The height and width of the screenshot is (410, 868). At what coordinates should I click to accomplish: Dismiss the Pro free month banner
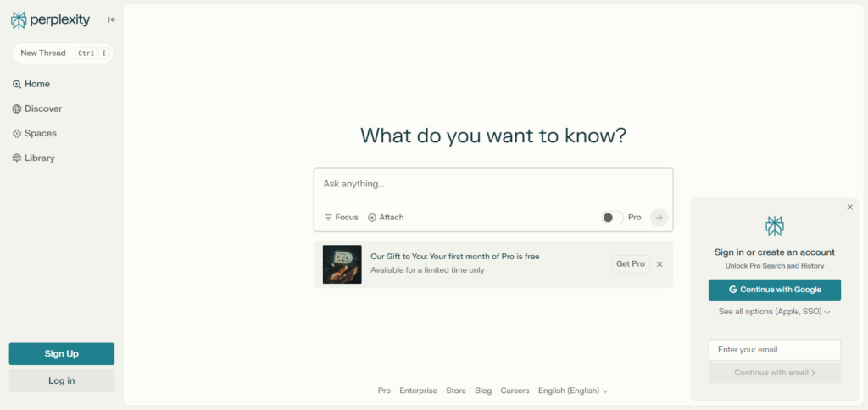[659, 264]
